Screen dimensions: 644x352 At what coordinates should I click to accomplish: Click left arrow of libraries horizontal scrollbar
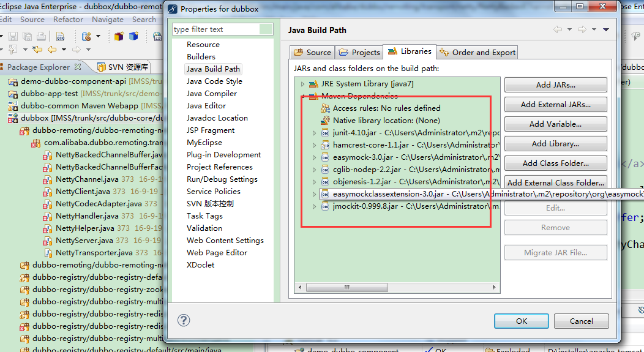pos(300,288)
